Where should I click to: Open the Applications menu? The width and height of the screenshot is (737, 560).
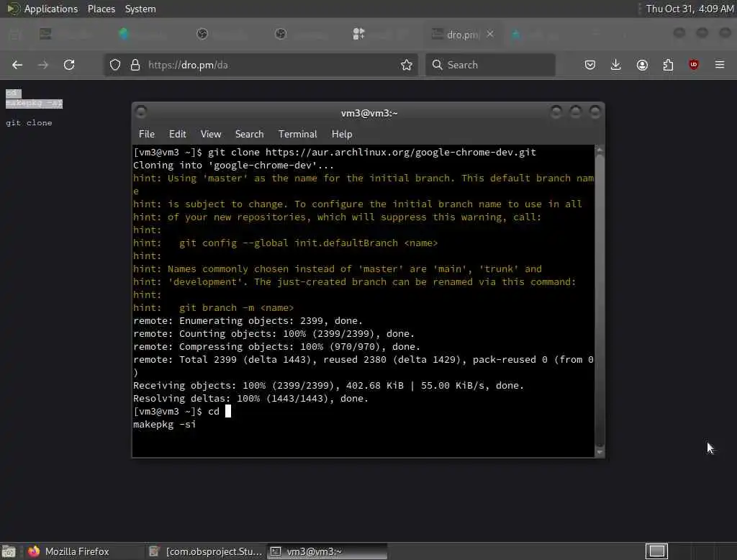click(x=51, y=9)
